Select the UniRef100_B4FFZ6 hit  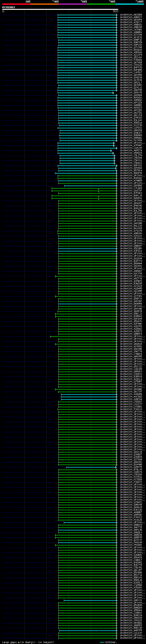(x=131, y=67)
